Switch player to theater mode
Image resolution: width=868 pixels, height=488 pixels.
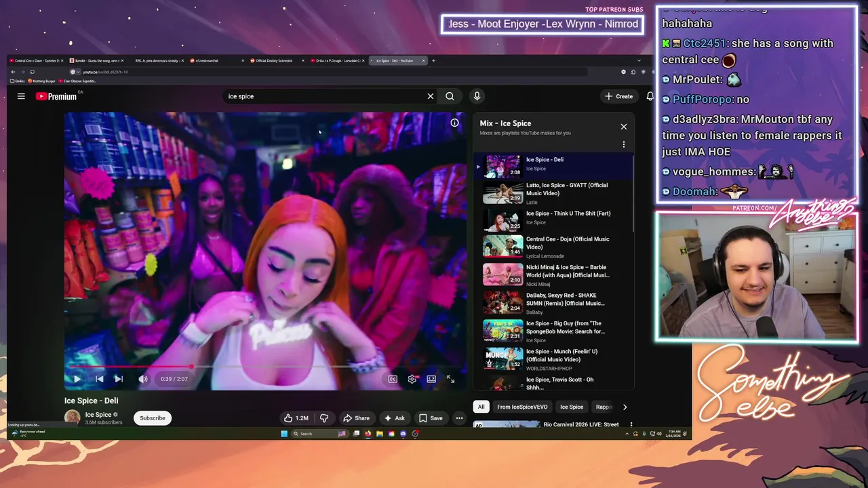click(431, 379)
